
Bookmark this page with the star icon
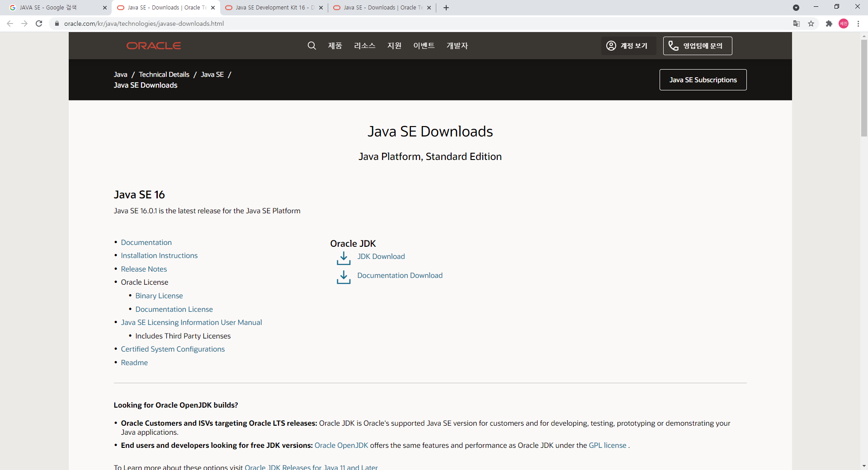click(811, 23)
